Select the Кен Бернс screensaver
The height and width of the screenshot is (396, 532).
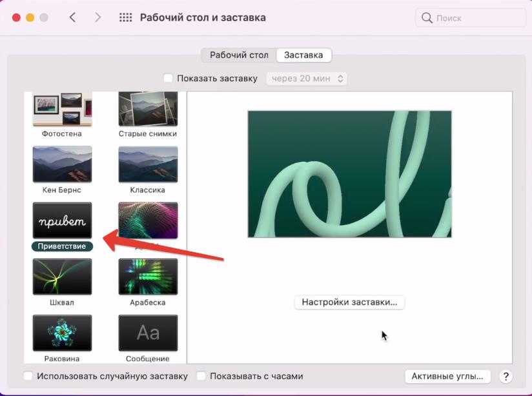[62, 164]
